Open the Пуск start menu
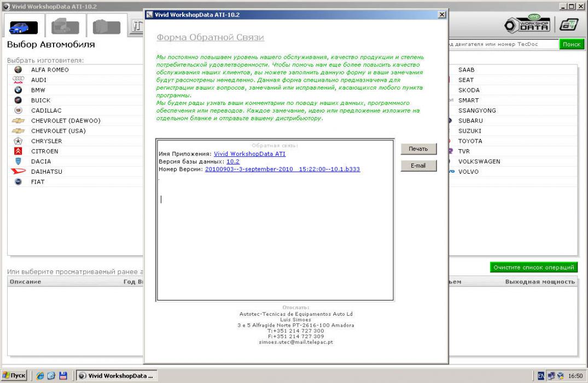The height and width of the screenshot is (383, 588). 14,375
